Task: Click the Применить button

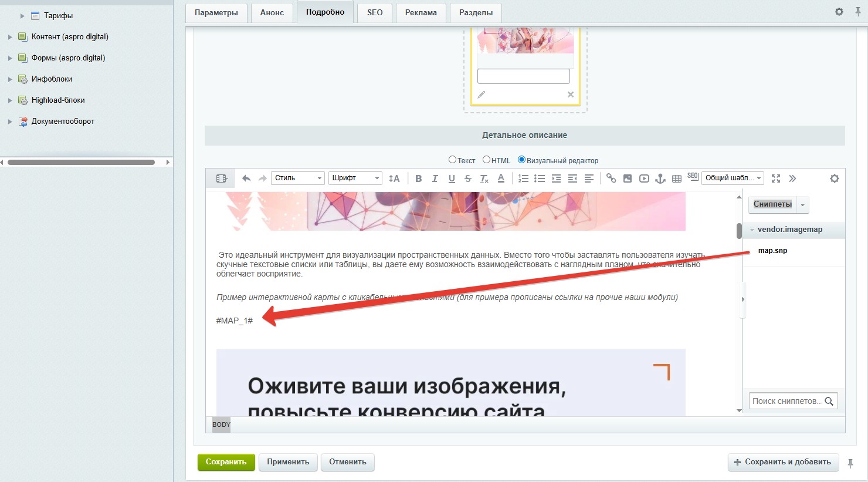Action: point(288,462)
